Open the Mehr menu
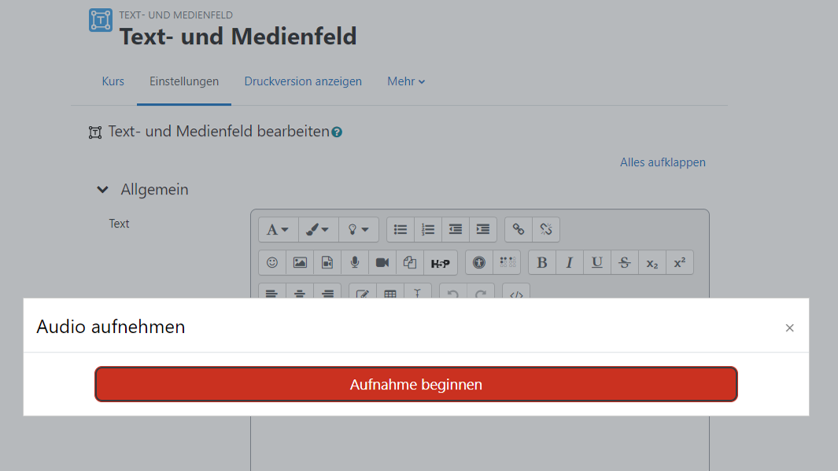The image size is (838, 471). coord(406,82)
